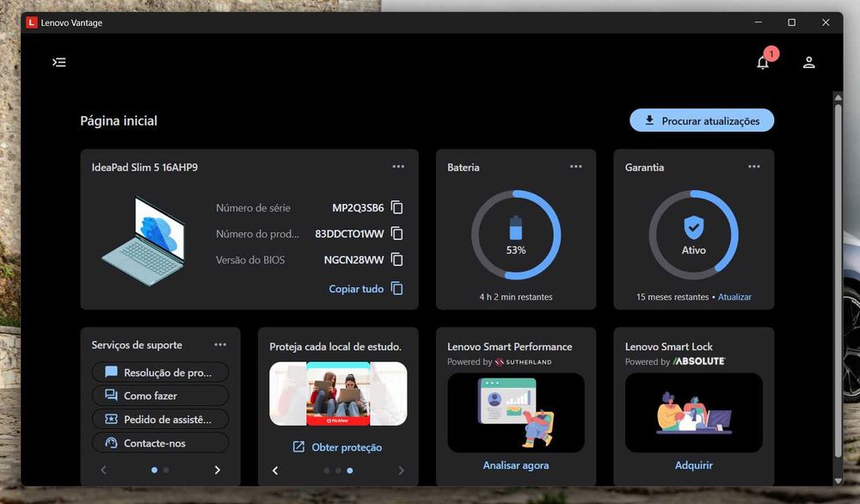
Task: Click scrollbar up arrow
Action: [x=838, y=98]
